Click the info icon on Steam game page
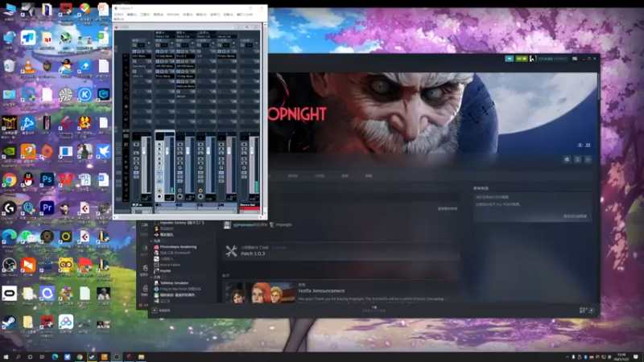644x362 pixels. coord(577,159)
